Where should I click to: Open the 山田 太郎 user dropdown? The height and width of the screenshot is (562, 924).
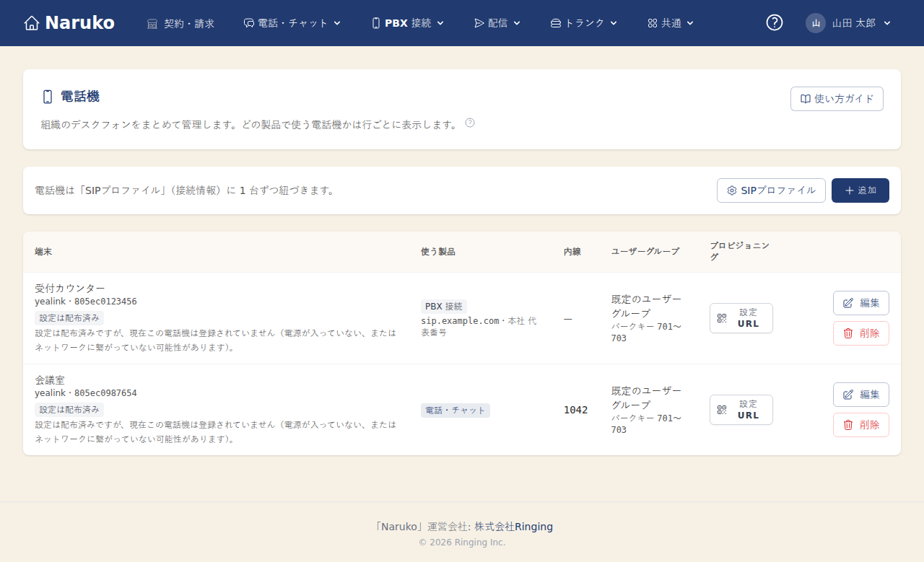pyautogui.click(x=849, y=23)
